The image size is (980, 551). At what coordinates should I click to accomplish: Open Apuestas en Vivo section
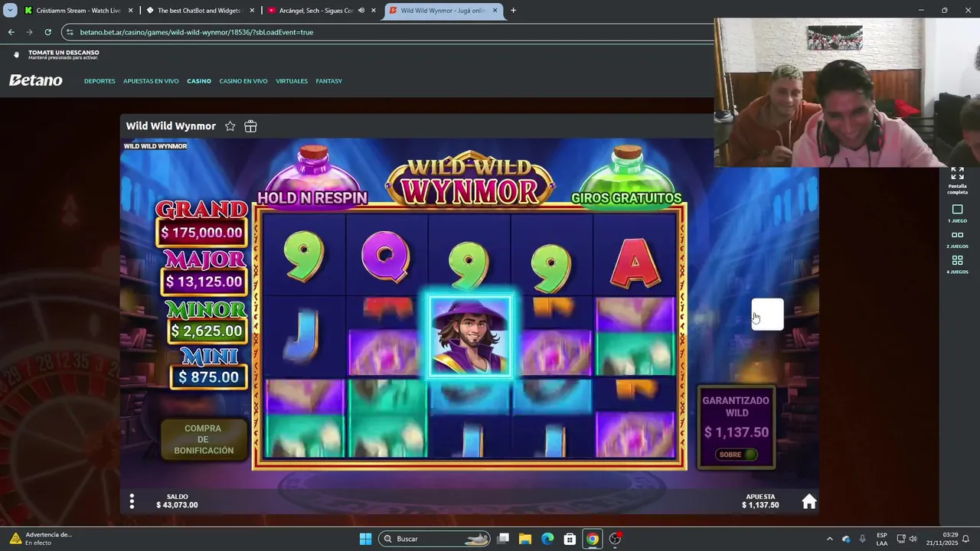point(151,81)
